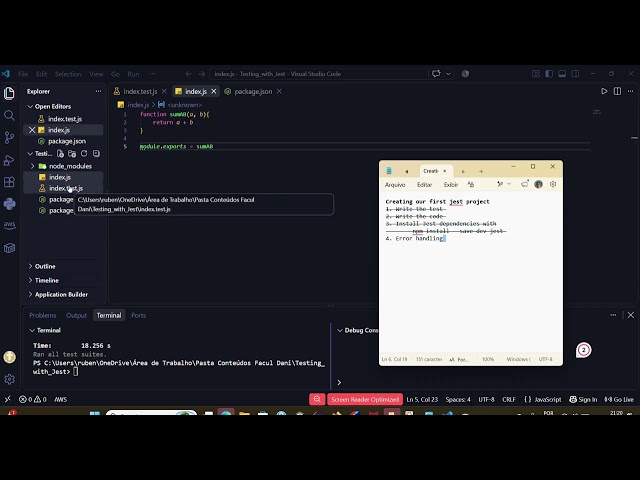Screen dimensions: 640x480
Task: Open index.test.js in the file tree
Action: click(65, 188)
